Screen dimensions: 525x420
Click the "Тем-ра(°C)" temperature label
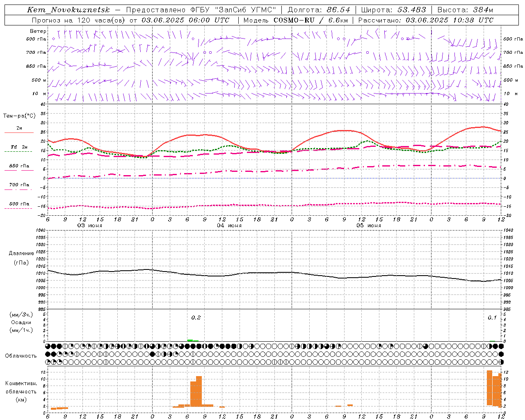coord(19,116)
